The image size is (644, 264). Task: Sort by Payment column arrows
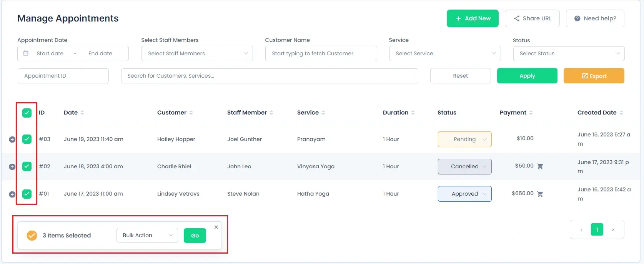pos(531,113)
